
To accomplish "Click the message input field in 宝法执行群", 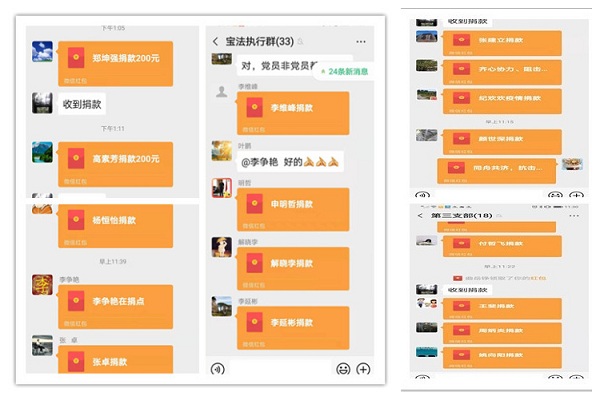I will [x=280, y=368].
